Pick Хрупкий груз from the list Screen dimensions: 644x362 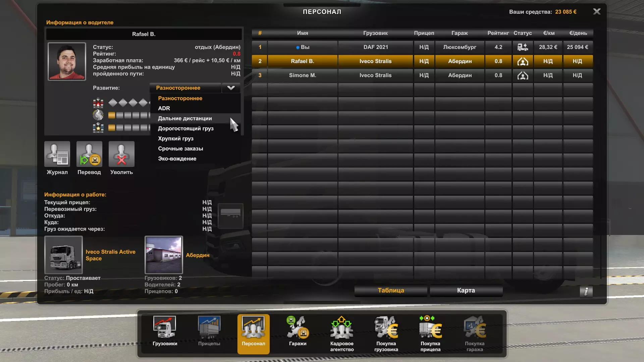point(175,138)
